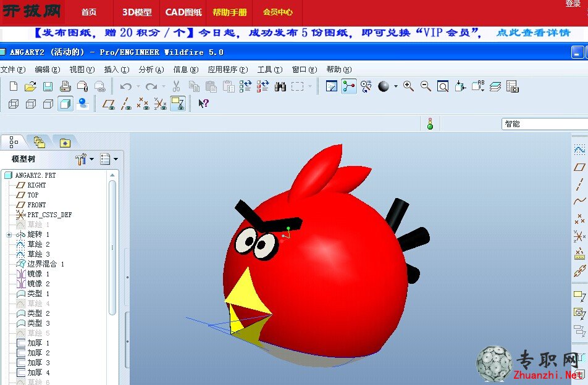Toggle the spin center icon
This screenshot has height=385, width=588.
(349, 86)
